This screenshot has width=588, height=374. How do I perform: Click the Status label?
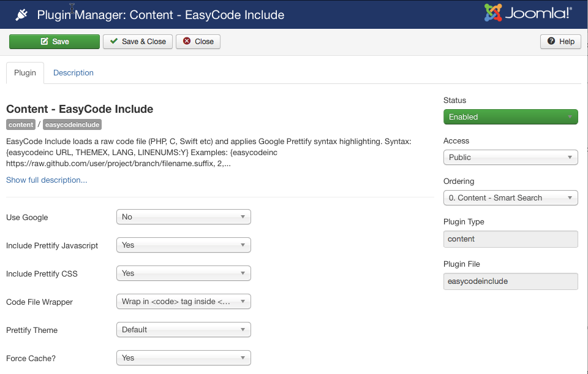[454, 101]
